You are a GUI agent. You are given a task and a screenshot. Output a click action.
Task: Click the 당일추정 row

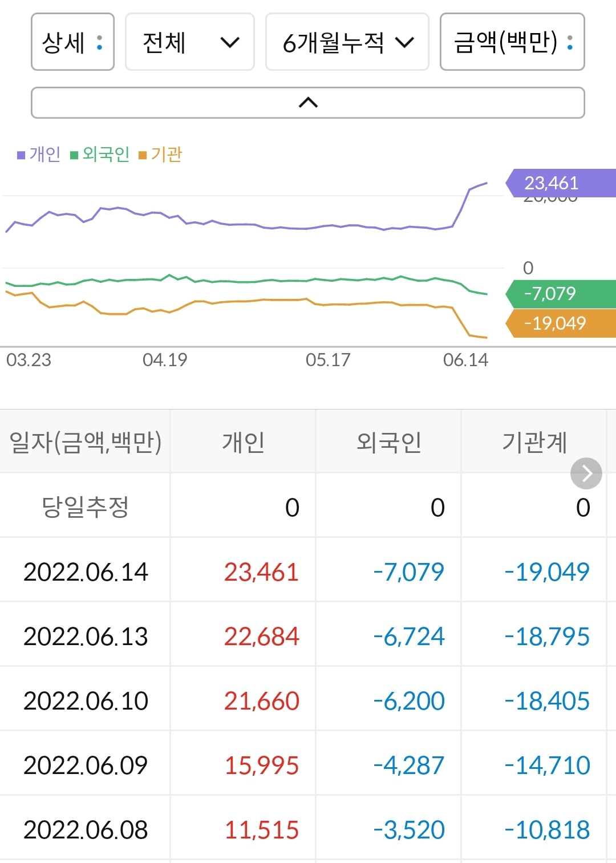coord(86,506)
